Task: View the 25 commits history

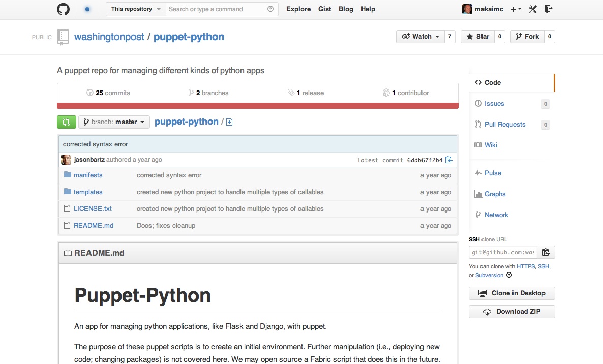Action: pos(108,93)
